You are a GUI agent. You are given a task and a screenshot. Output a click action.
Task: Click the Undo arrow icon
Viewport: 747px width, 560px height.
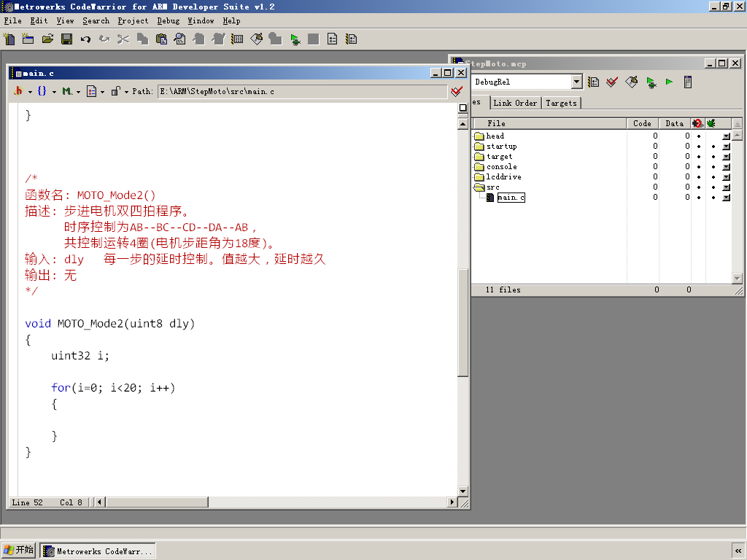point(85,39)
